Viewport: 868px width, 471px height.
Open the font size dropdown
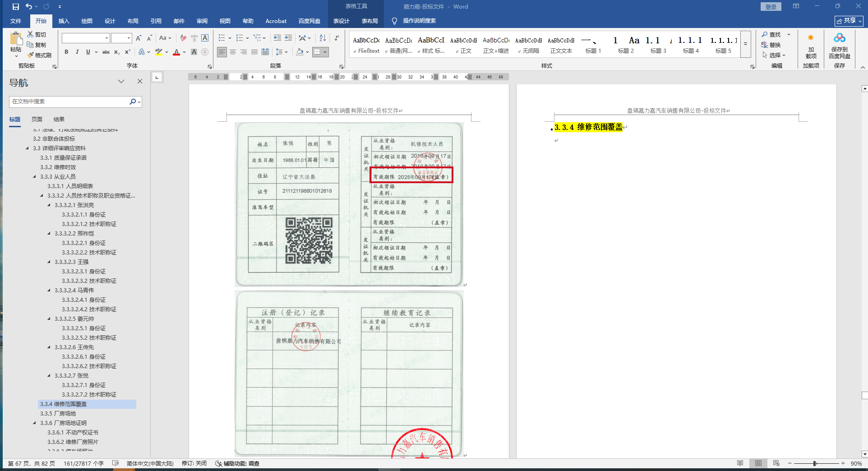click(129, 38)
